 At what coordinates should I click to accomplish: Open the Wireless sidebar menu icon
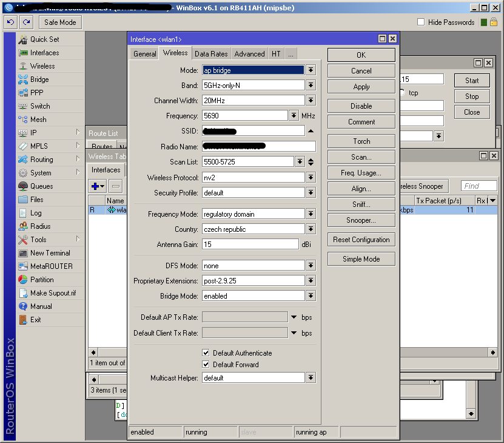[x=23, y=66]
